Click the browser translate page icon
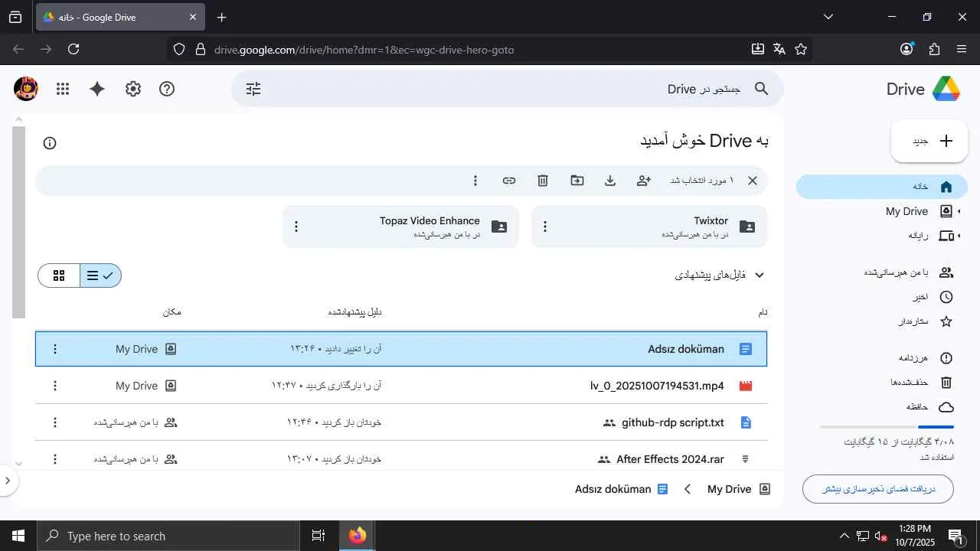Screen dimensions: 980x551 (x=779, y=49)
